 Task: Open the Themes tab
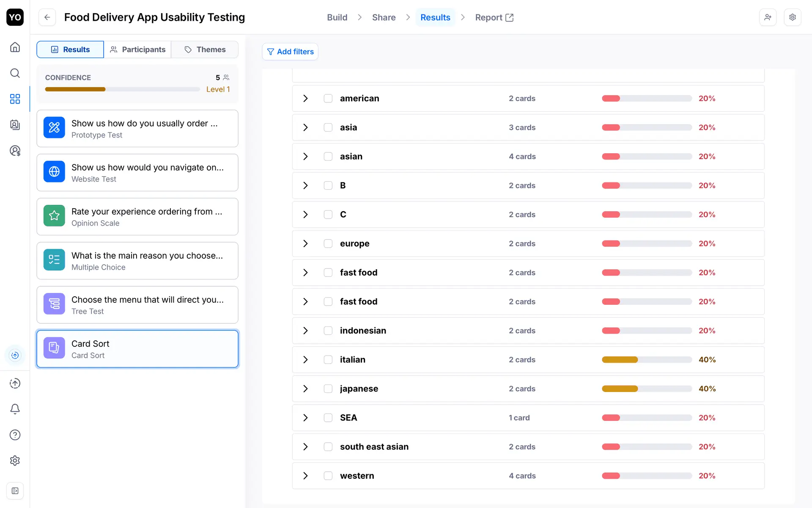pos(205,50)
